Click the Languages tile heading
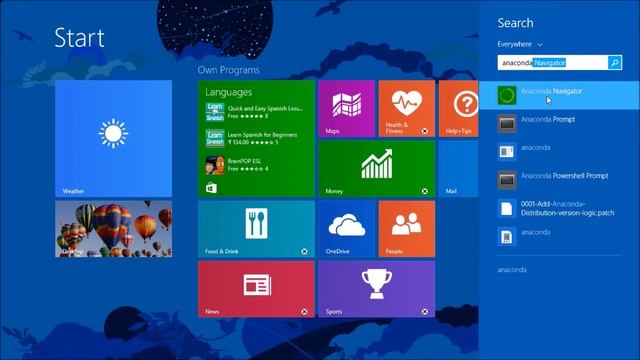Image resolution: width=640 pixels, height=360 pixels. 229,92
